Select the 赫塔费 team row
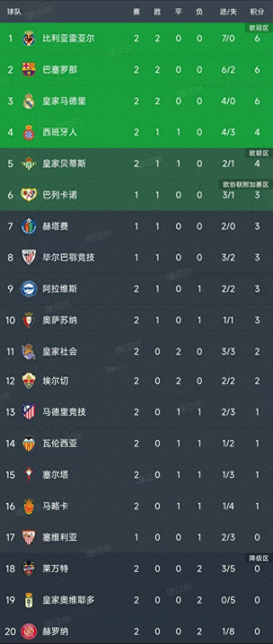The width and height of the screenshot is (273, 644). tap(136, 226)
